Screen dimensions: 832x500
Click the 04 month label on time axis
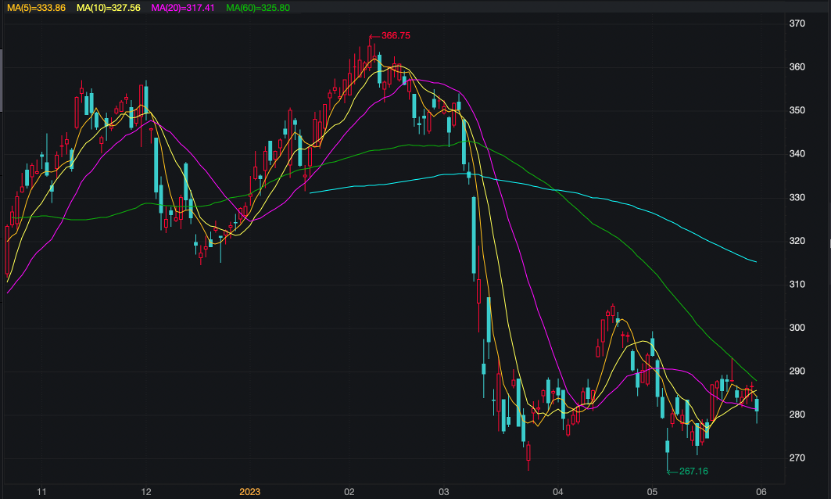pos(557,492)
